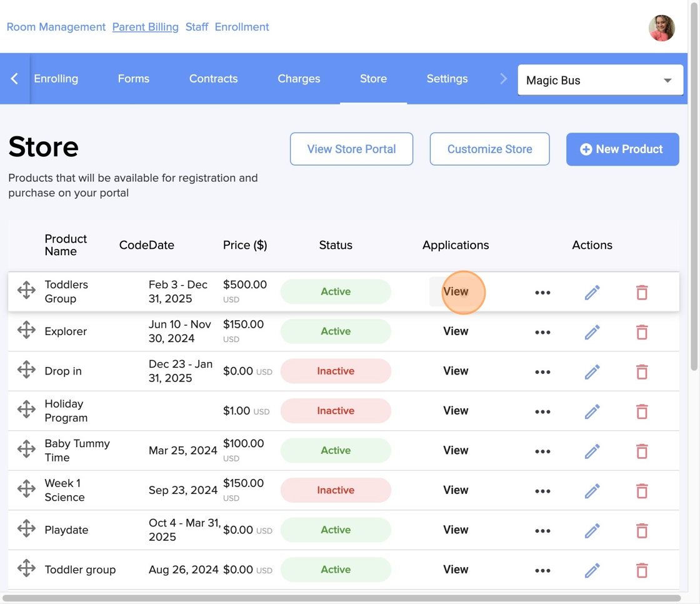The width and height of the screenshot is (700, 604).
Task: Click the Status column header
Action: (336, 245)
